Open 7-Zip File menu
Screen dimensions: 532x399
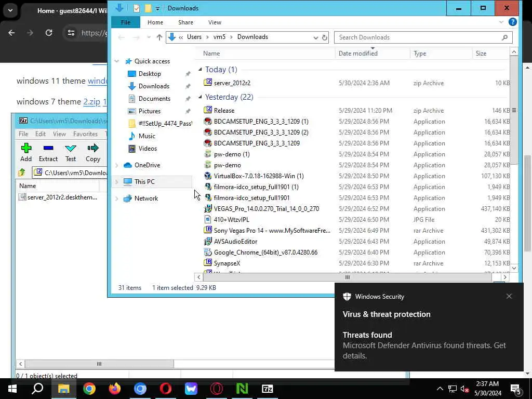(x=23, y=134)
